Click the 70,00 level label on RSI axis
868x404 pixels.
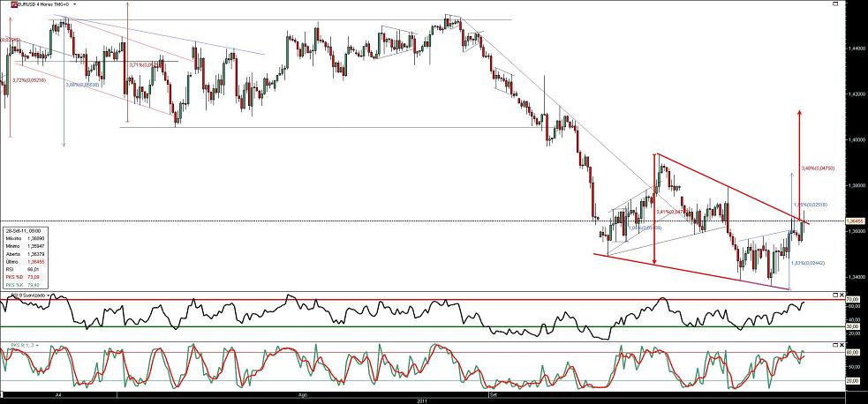click(x=853, y=300)
